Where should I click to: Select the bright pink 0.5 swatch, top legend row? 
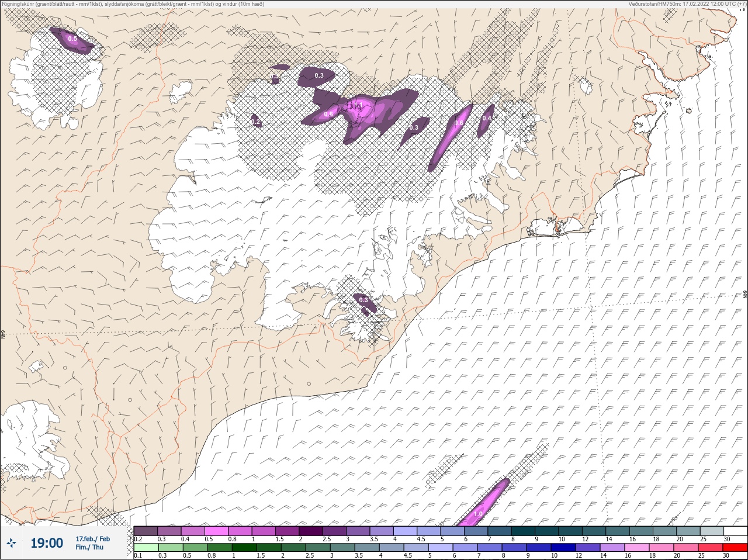pos(217,531)
